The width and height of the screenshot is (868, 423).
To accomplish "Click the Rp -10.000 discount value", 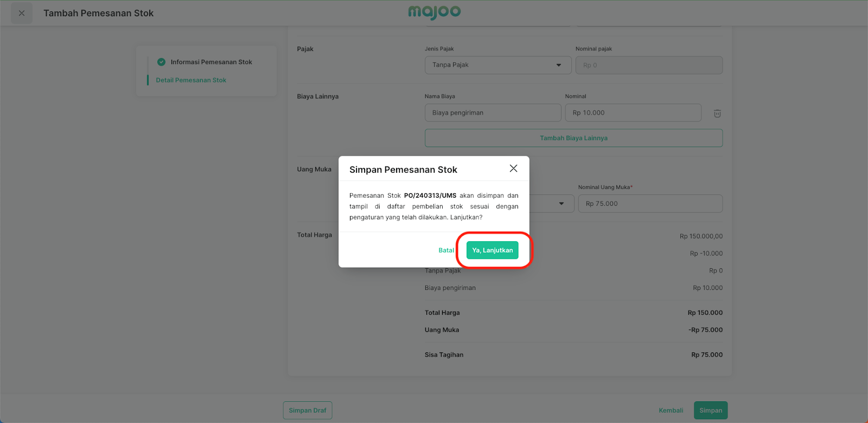I will click(706, 254).
